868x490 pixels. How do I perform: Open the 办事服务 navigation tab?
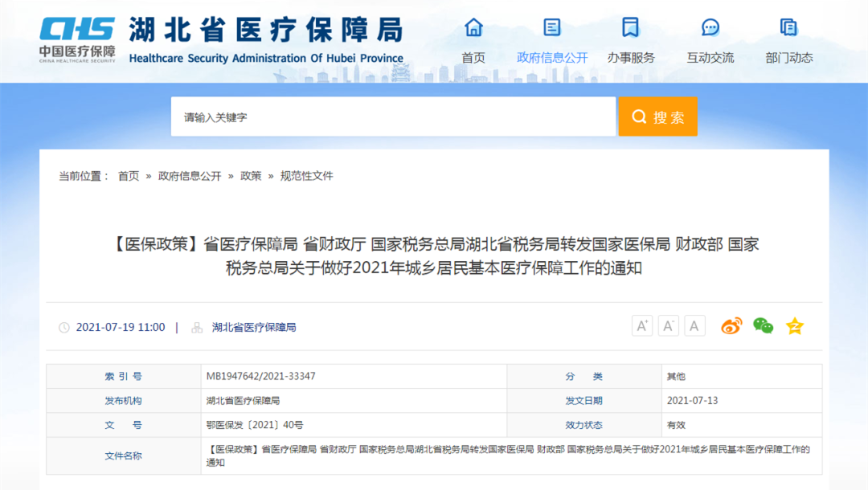click(x=631, y=58)
